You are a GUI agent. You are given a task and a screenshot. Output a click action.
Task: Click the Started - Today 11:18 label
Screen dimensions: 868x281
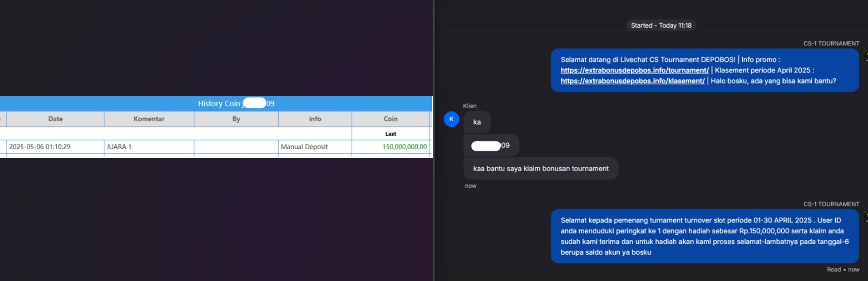(x=661, y=25)
